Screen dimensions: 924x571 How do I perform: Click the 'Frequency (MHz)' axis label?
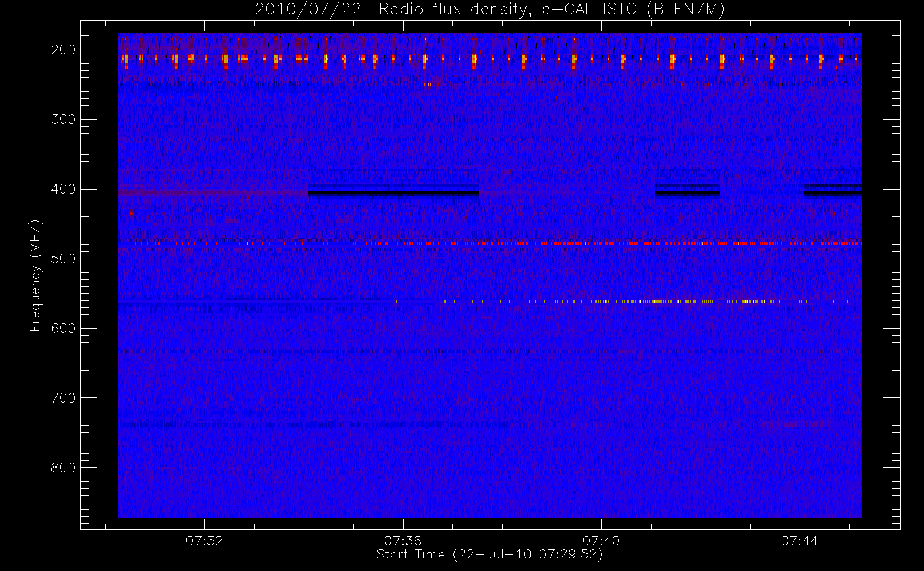(35, 276)
